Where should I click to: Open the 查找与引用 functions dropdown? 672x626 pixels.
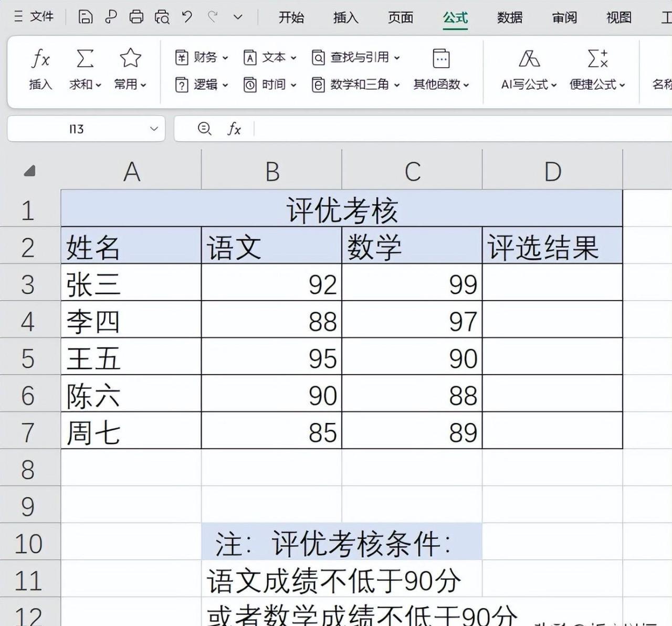[356, 57]
